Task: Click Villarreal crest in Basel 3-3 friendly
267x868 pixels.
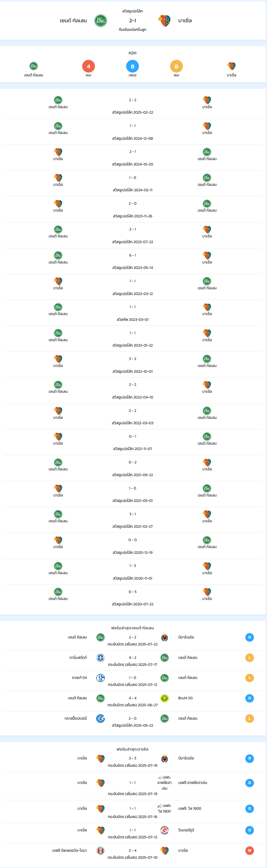Action: pyautogui.click(x=164, y=759)
